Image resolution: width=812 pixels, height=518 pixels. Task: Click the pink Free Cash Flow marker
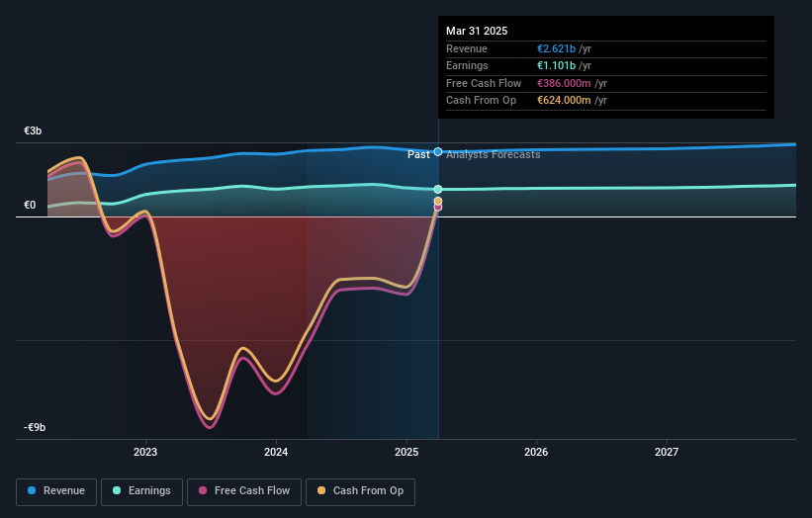coord(438,208)
